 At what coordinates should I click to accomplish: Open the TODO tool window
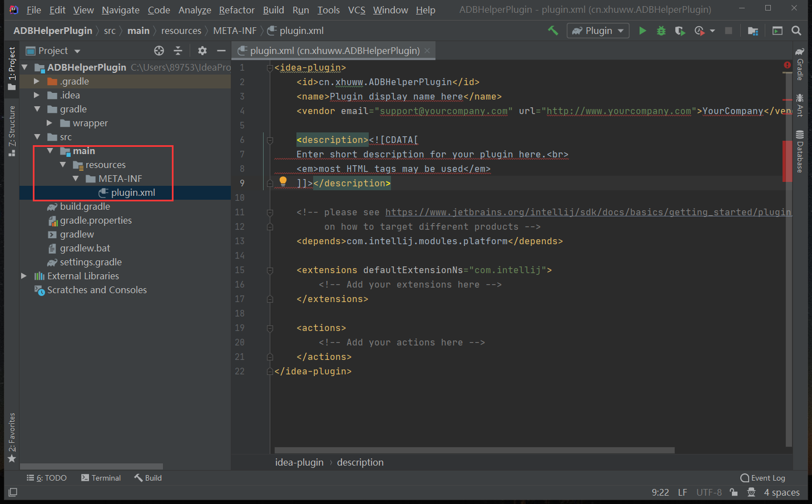click(47, 477)
